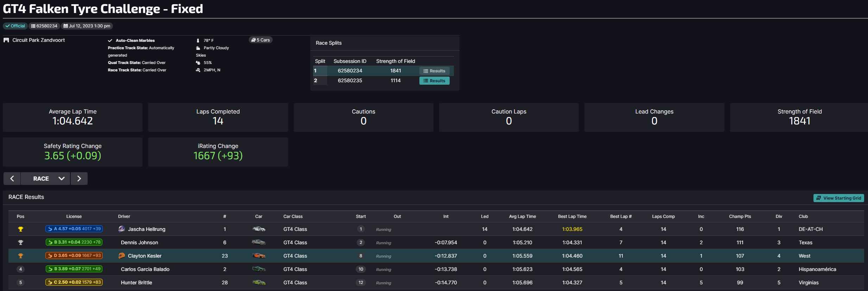Image resolution: width=868 pixels, height=291 pixels.
Task: Click the Race Splits panel heading
Action: (329, 43)
